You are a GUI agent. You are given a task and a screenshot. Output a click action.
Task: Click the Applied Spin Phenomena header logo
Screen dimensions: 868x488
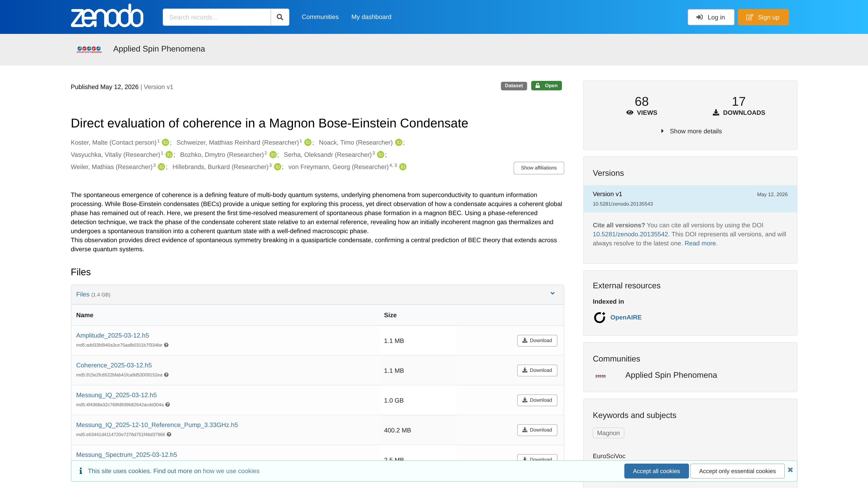[89, 49]
